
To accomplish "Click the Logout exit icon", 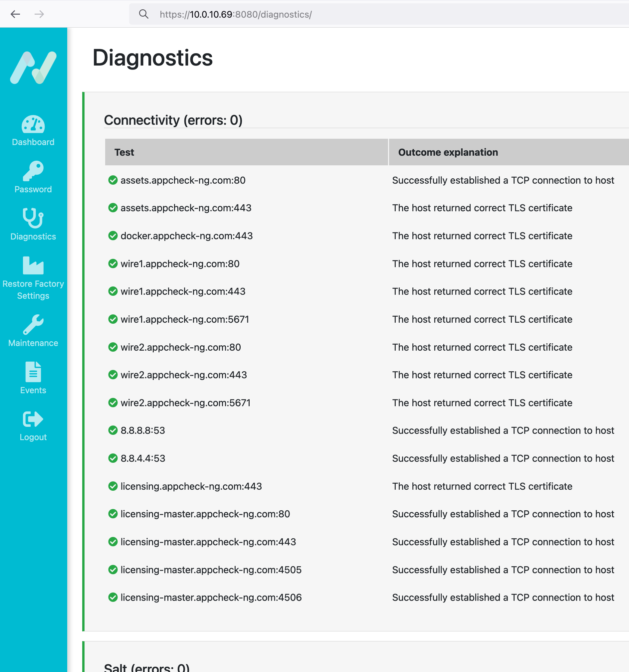I will click(x=33, y=419).
